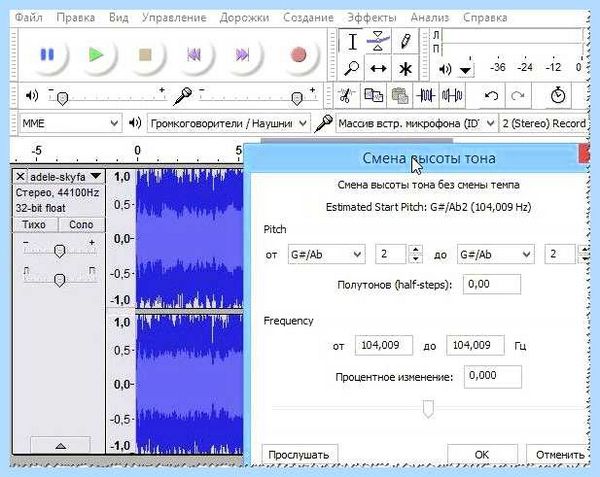
Task: Click the 'от' frequency field 104,009
Action: tap(383, 345)
